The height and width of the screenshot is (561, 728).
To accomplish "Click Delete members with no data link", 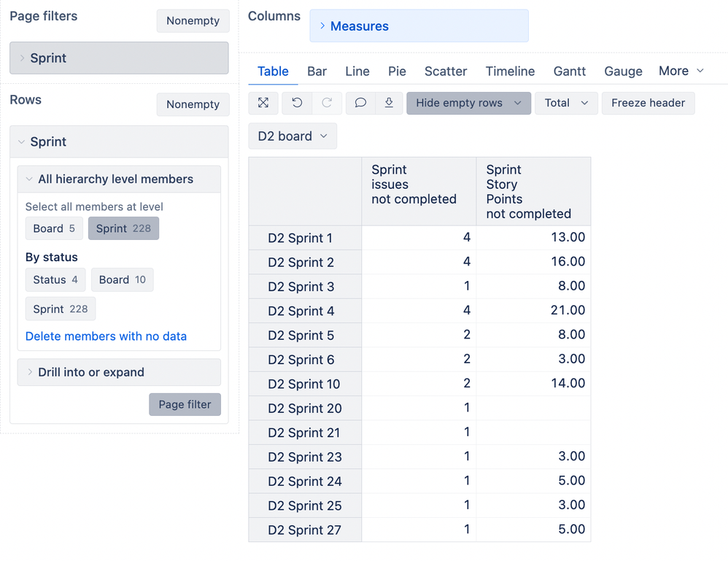I will (106, 336).
